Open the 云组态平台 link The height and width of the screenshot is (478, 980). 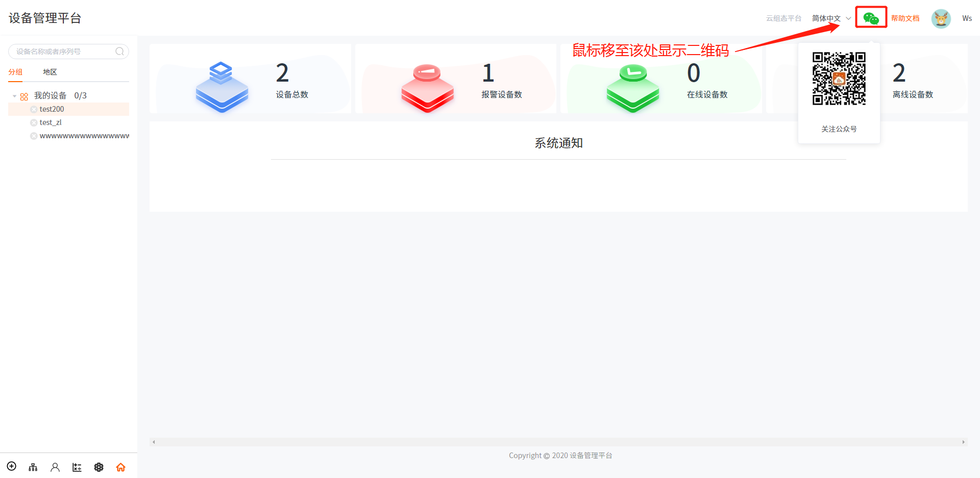[x=783, y=18]
